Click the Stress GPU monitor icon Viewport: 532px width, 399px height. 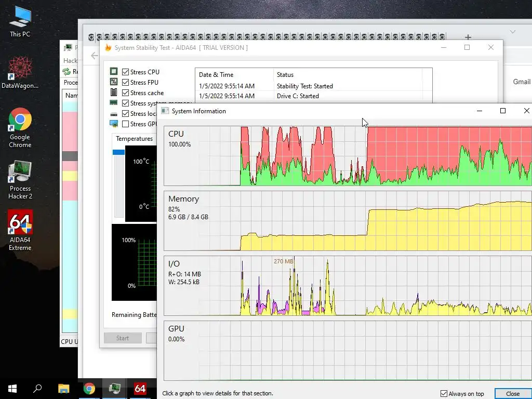(x=114, y=124)
